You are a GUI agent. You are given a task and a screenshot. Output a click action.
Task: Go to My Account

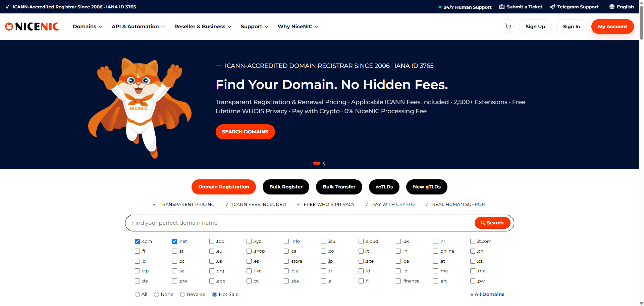coord(612,27)
